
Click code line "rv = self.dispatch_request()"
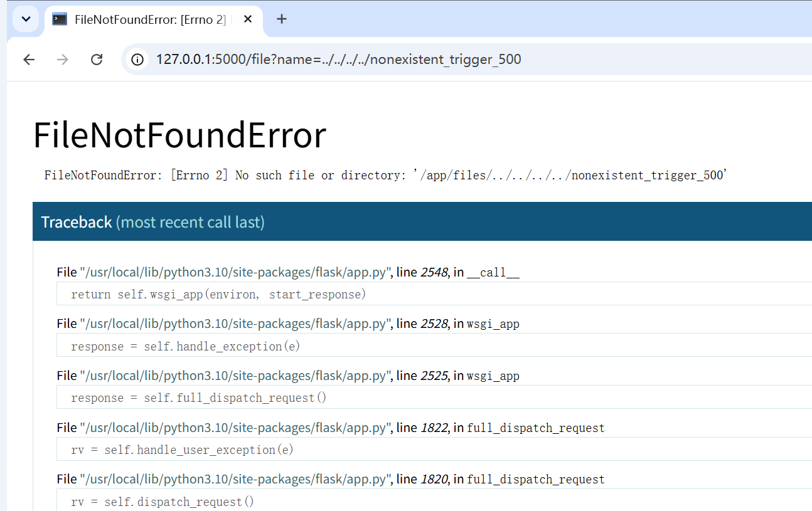click(434, 502)
